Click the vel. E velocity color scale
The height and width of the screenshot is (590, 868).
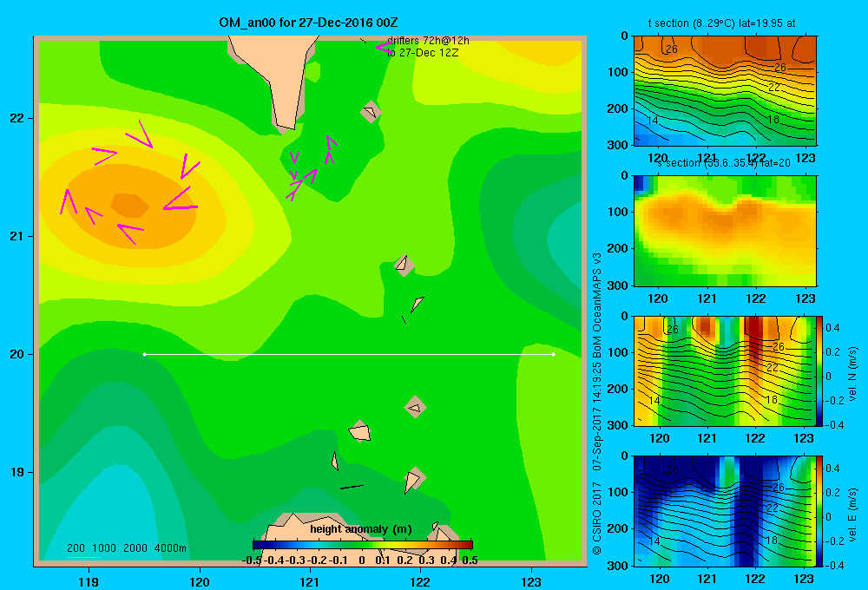click(x=820, y=511)
